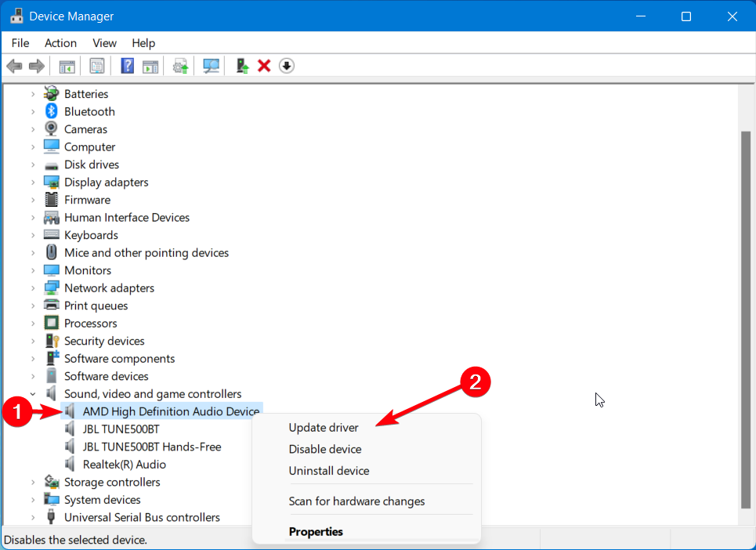The image size is (756, 550).
Task: Click the forward arrow in the toolbar
Action: point(37,66)
